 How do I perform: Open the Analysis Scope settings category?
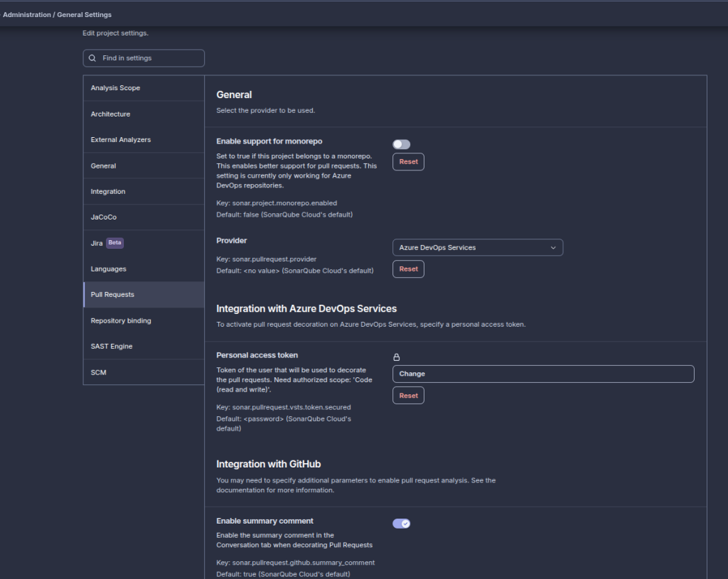(x=115, y=88)
